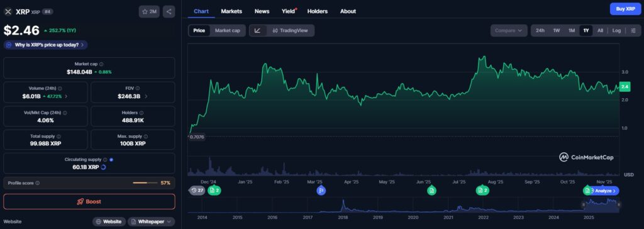Open the About tab
644x229 pixels.
pyautogui.click(x=348, y=11)
